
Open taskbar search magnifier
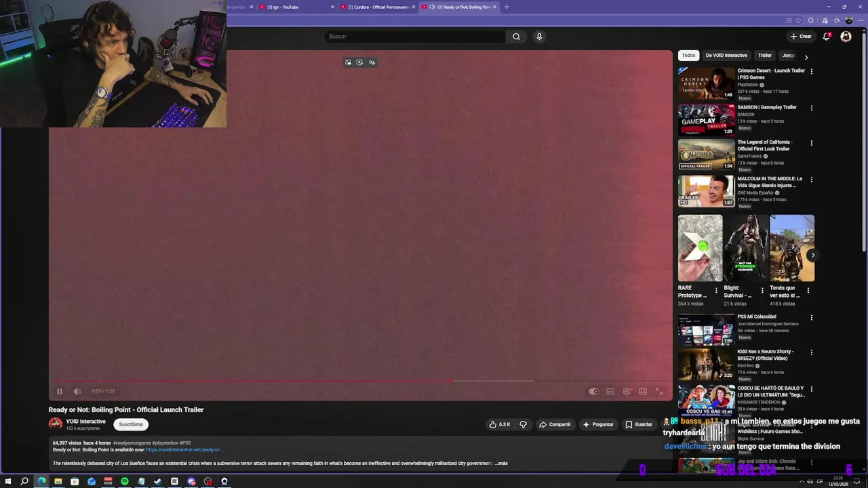(x=24, y=481)
